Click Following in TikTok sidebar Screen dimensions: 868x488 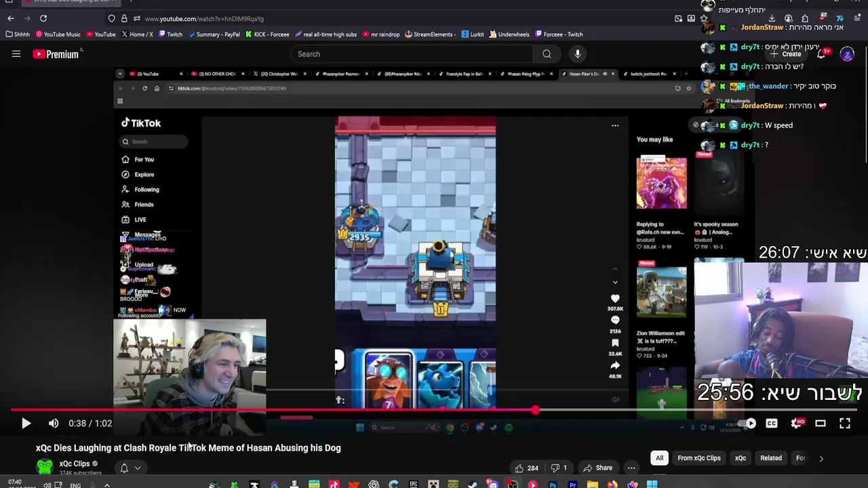click(141, 189)
